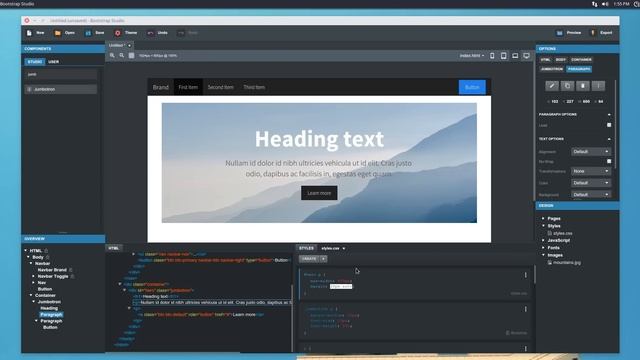The width and height of the screenshot is (640, 360).
Task: Open the arrow next to Create
Action: 323,259
